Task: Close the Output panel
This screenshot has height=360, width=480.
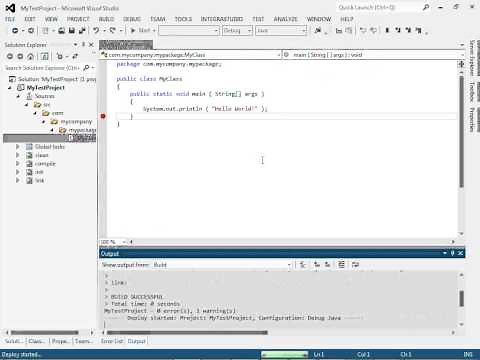Action: 460,253
